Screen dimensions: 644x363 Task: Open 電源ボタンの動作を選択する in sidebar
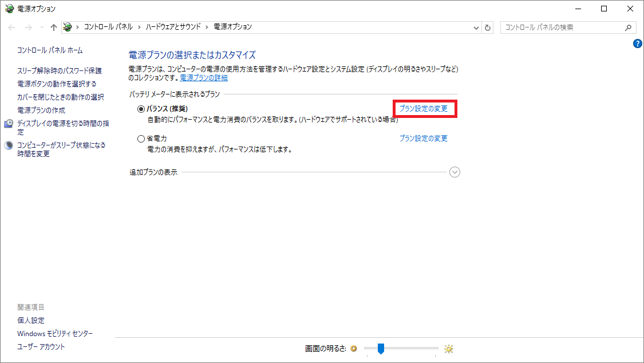pos(57,84)
